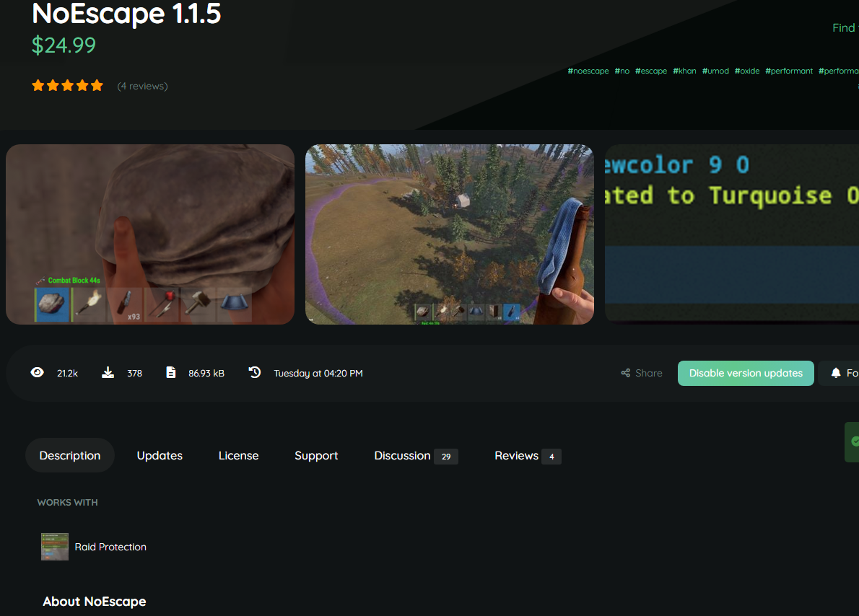The width and height of the screenshot is (859, 616).
Task: Open the License tab
Action: coord(238,455)
